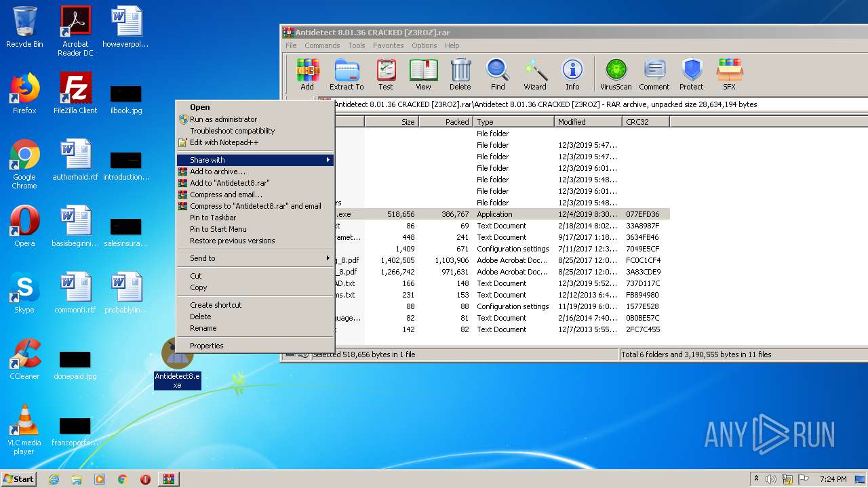Screen dimensions: 868x488
Task: Click the Delete trash can icon
Action: click(x=460, y=75)
